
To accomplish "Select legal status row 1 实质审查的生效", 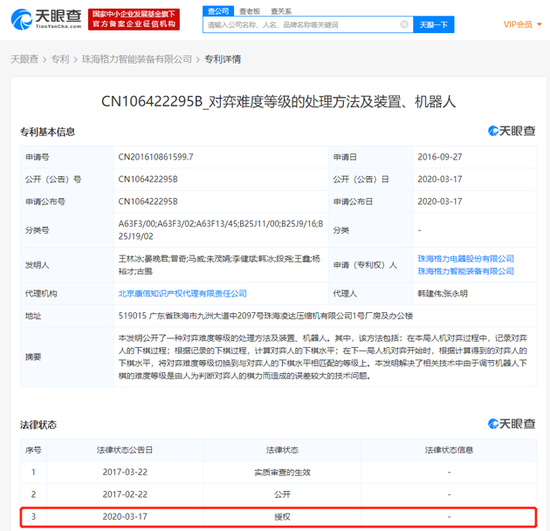I will 279,472.
